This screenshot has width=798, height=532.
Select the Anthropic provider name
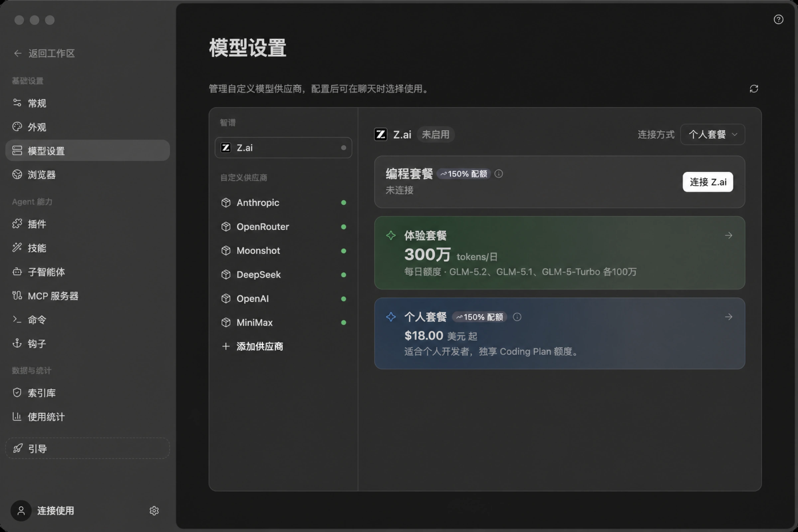(258, 202)
